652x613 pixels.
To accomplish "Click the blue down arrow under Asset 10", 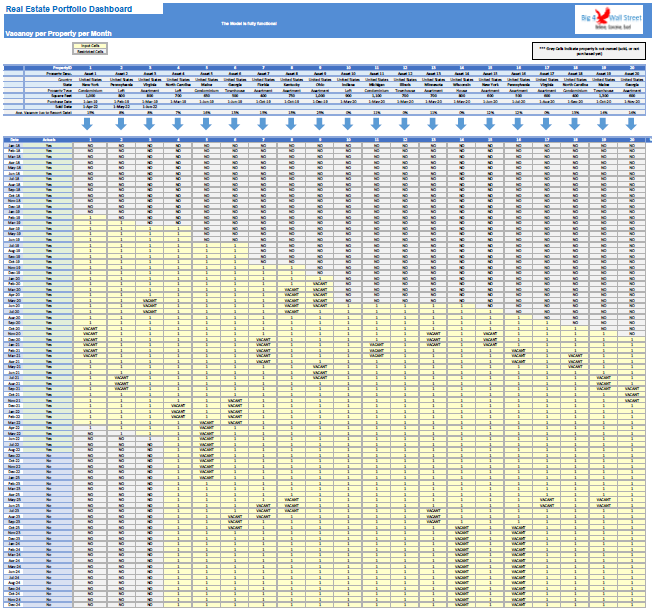I will [348, 124].
